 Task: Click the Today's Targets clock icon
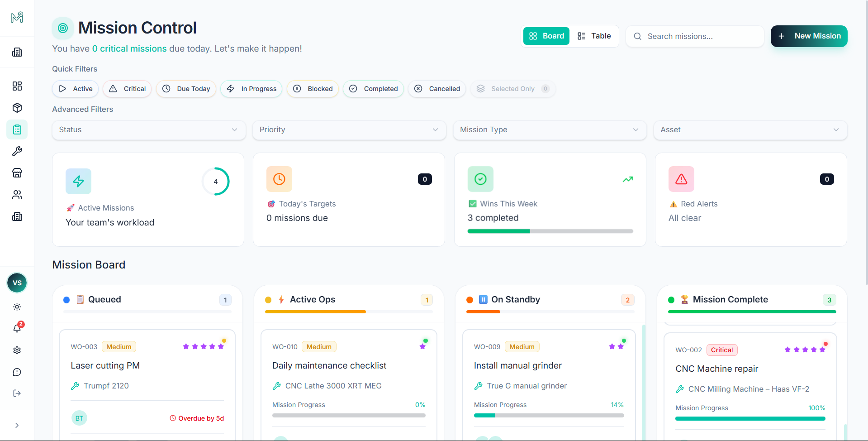point(279,179)
